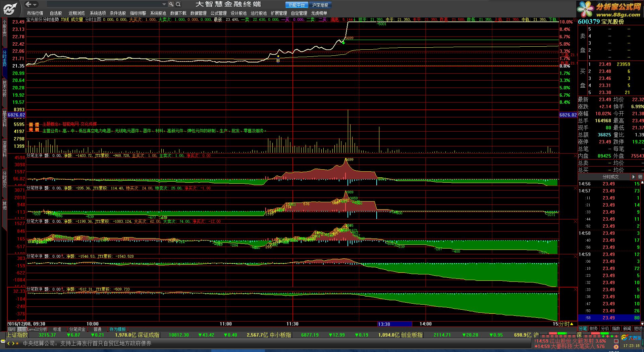The height and width of the screenshot is (352, 644).
Task: Click the 普 info marker in volume panel
Action: pyautogui.click(x=31, y=125)
